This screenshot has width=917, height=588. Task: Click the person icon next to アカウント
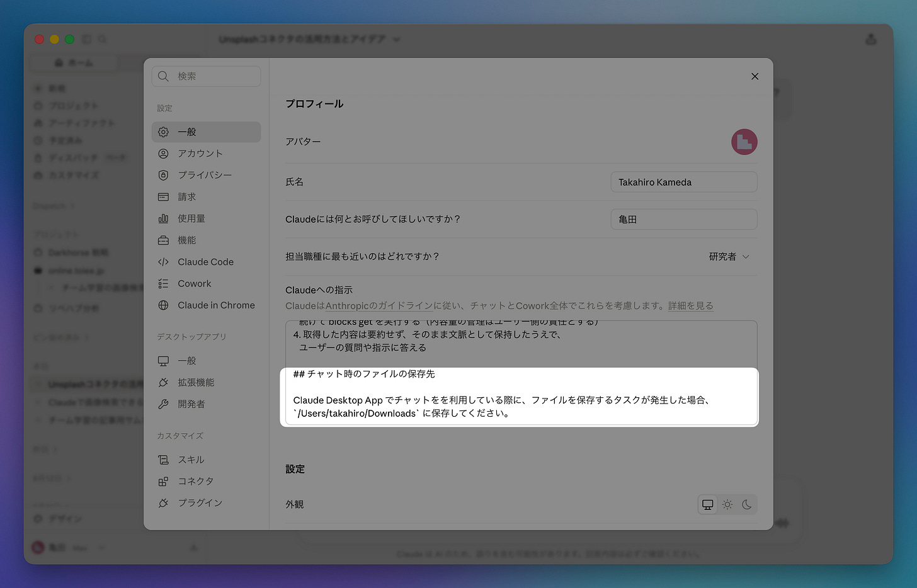tap(163, 154)
